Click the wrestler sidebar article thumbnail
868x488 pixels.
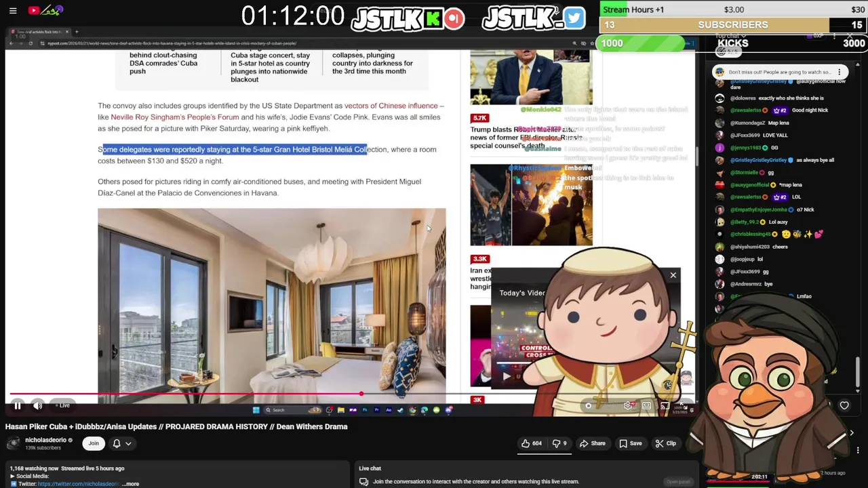(x=531, y=205)
